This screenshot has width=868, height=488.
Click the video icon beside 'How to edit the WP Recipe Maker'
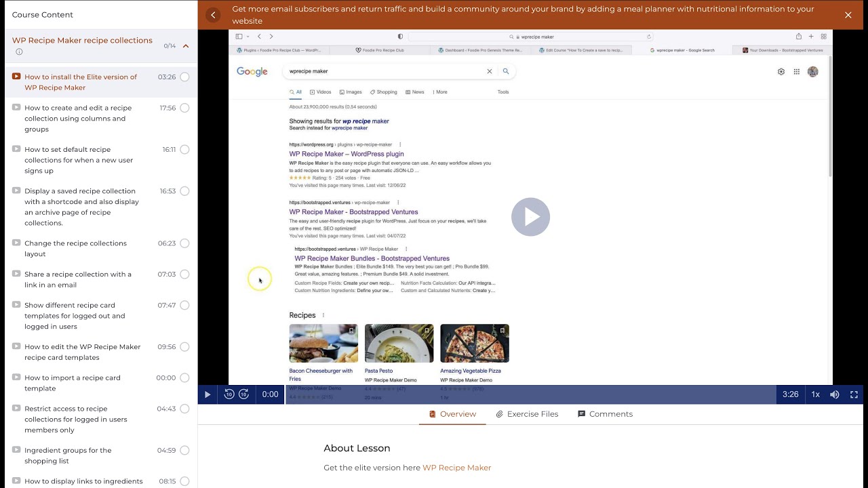coord(16,346)
